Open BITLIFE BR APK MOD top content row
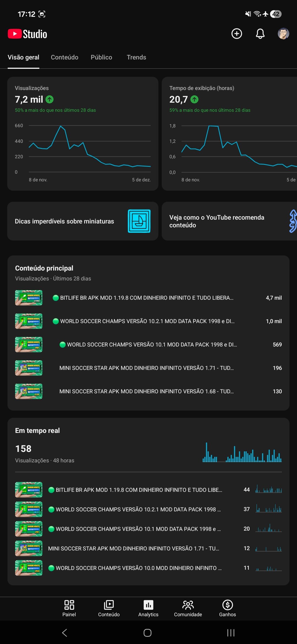This screenshot has height=644, width=297. click(148, 298)
